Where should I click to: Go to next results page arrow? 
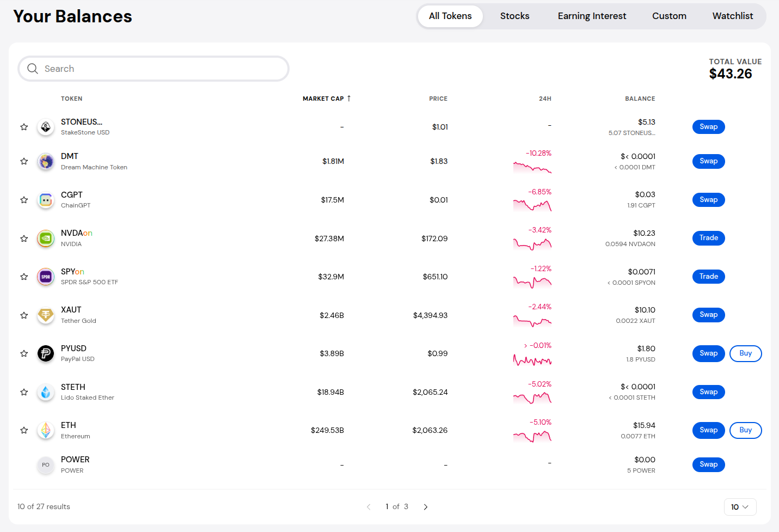pos(426,507)
